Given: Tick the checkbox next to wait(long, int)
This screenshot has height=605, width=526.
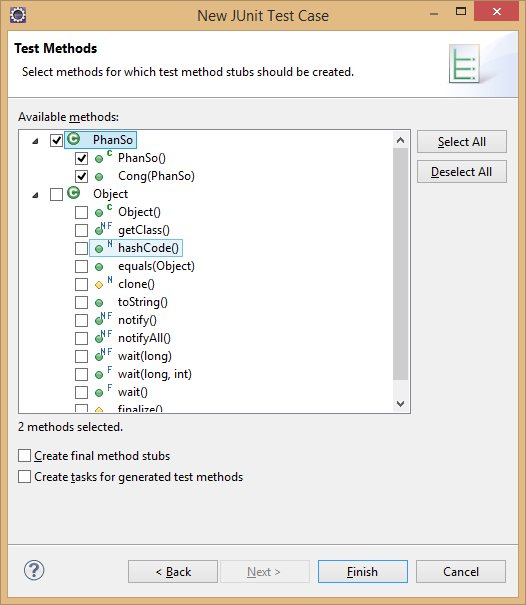Looking at the screenshot, I should [81, 374].
